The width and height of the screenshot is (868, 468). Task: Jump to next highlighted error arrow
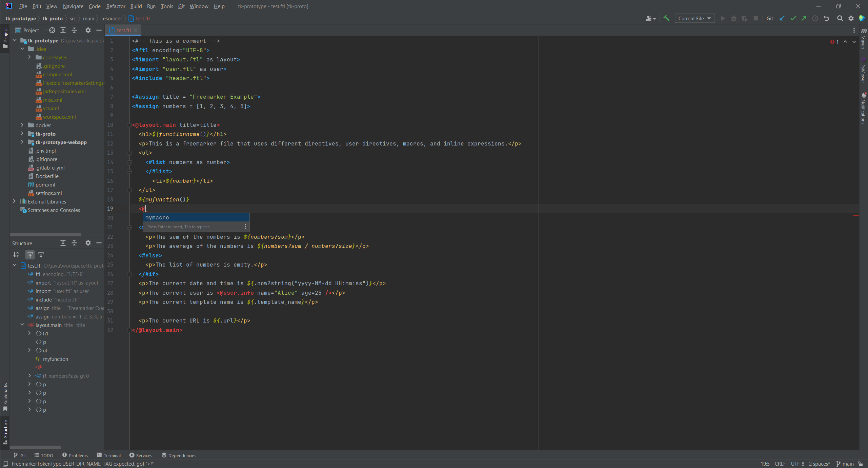[x=854, y=42]
